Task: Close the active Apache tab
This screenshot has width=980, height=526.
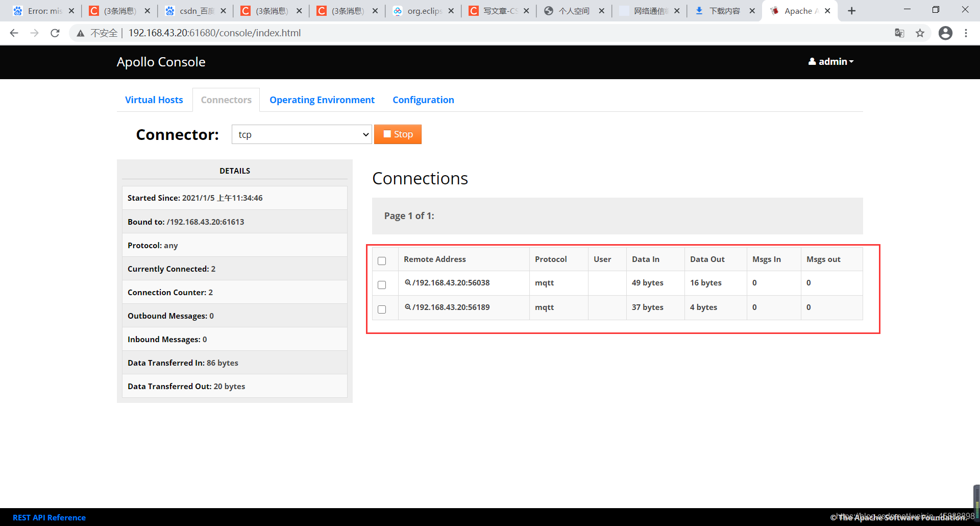Action: (827, 11)
